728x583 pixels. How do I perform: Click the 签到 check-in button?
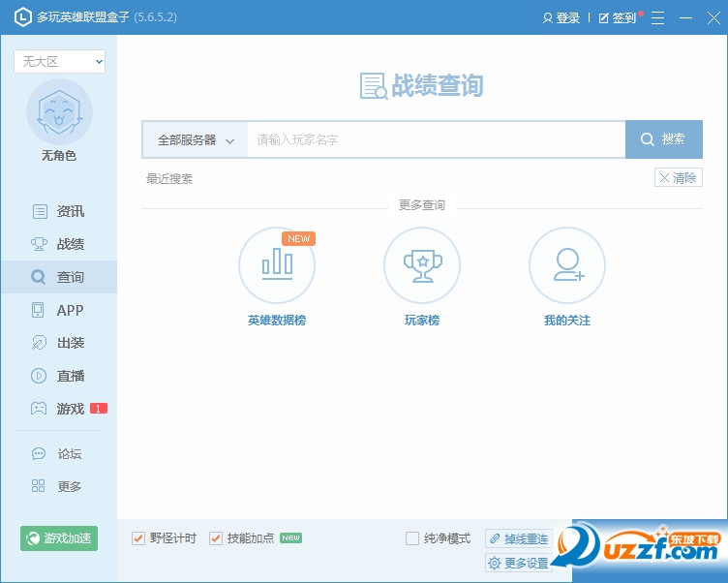tap(618, 18)
